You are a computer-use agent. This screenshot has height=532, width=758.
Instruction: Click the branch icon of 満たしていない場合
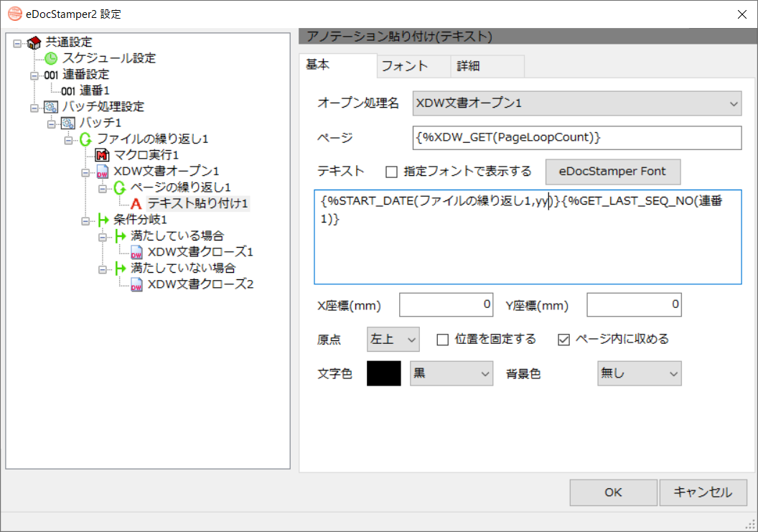pos(121,269)
